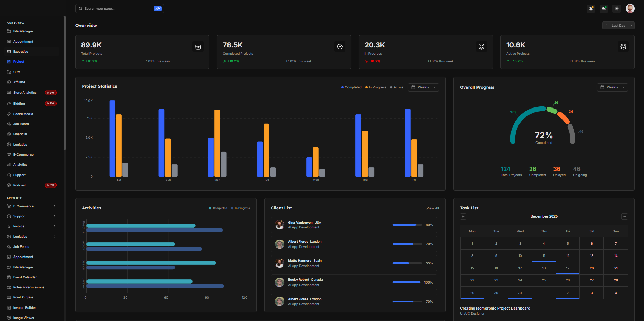
Task: Go to next month in Task List calendar
Action: 625,217
